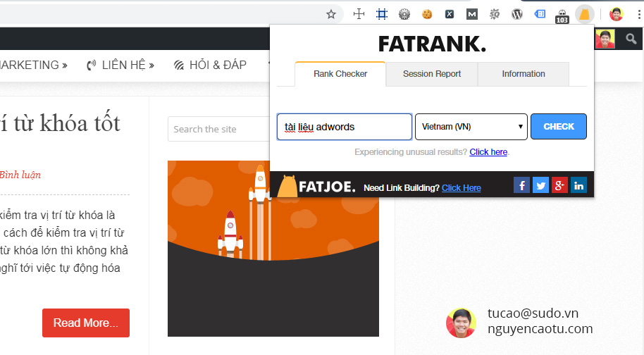Click the keyword input field
The height and width of the screenshot is (355, 644).
(345, 127)
